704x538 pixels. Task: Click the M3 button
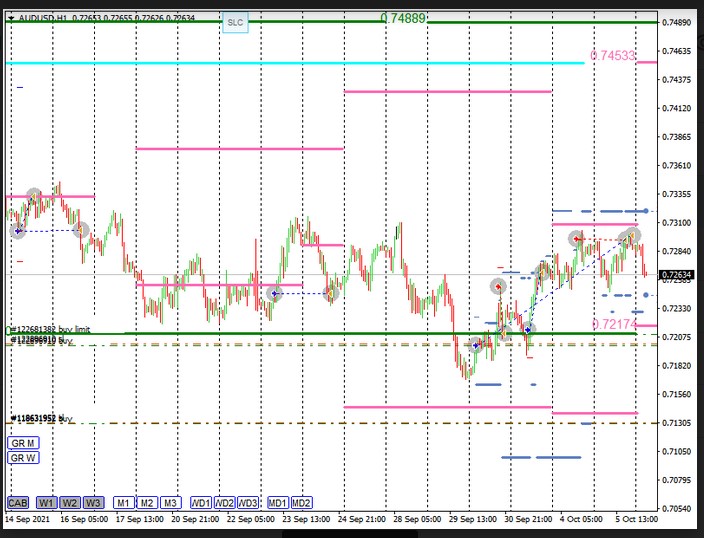pos(170,502)
